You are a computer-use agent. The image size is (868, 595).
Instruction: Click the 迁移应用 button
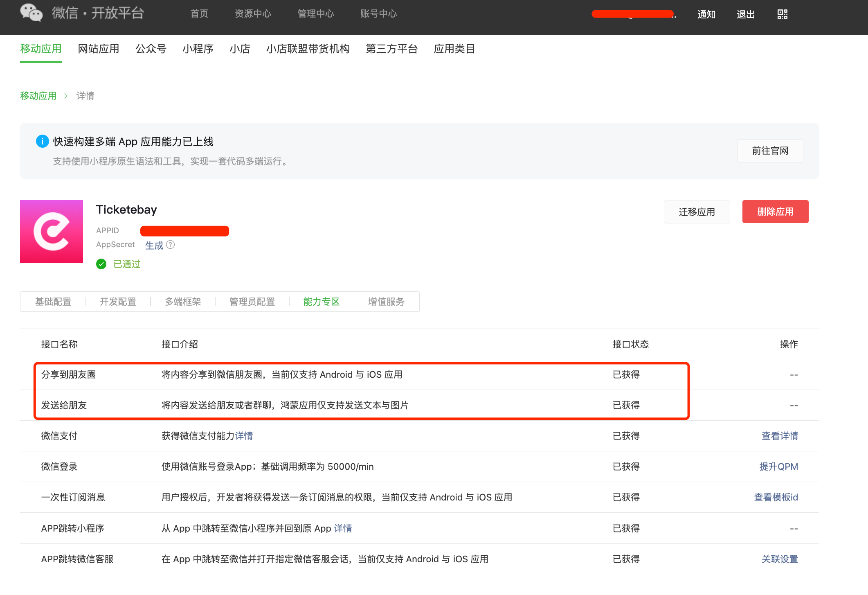[x=697, y=212]
